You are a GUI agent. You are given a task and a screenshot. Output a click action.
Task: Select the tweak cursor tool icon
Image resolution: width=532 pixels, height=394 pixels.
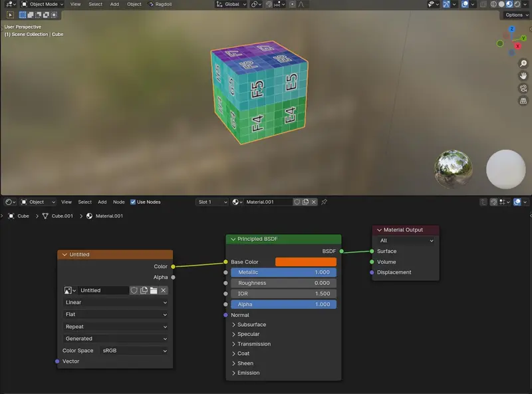click(10, 15)
